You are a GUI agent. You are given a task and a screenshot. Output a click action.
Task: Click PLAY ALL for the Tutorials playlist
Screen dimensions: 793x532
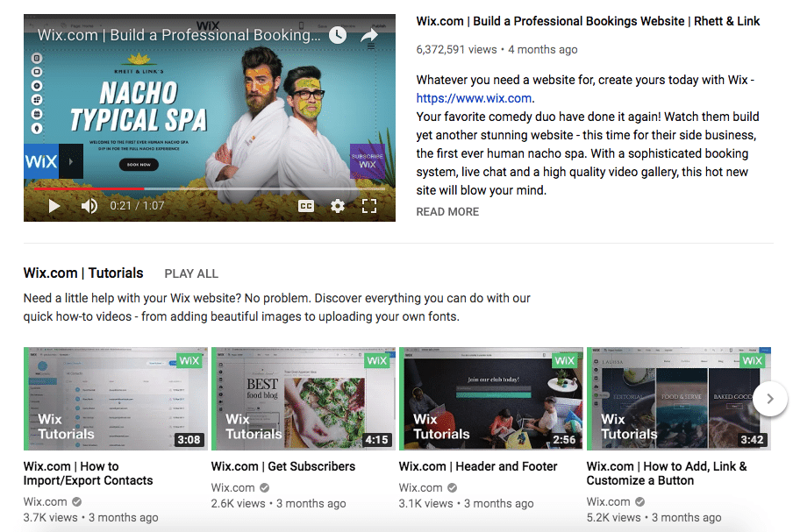191,273
